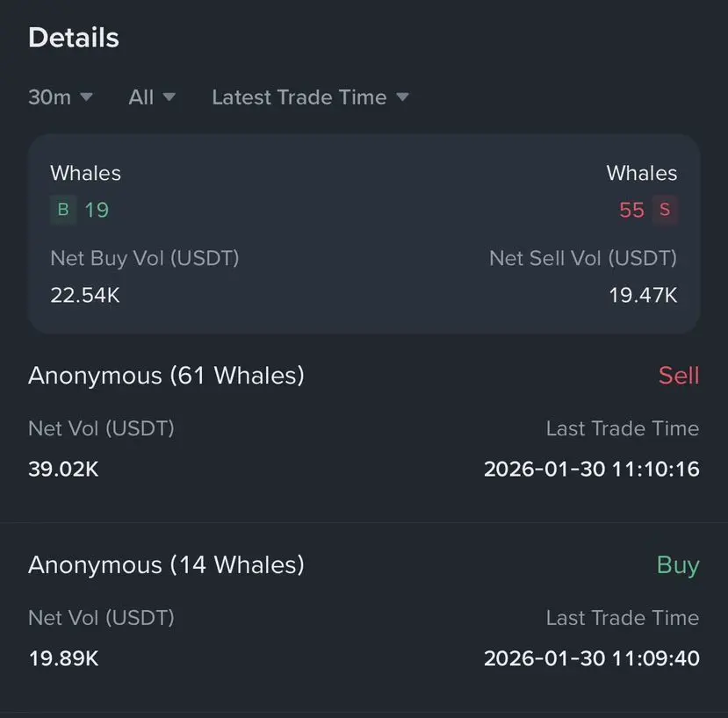
Task: Click the 2026-01-30 11:09:40 trade timestamp
Action: 591,658
